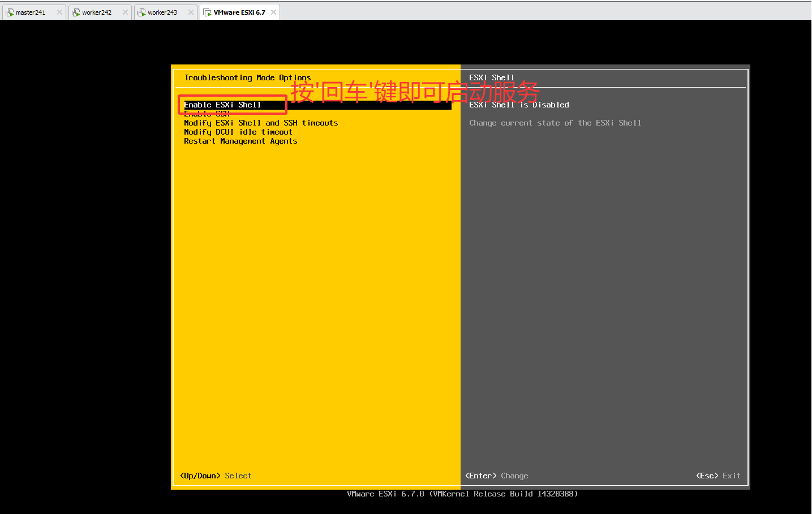Click the Troubleshooting Mode Options heading
This screenshot has width=812, height=514.
click(247, 77)
